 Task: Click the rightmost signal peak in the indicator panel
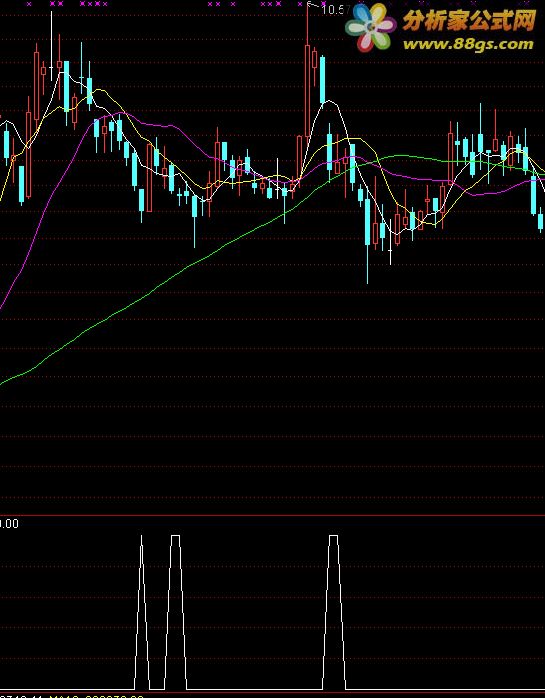click(x=334, y=612)
